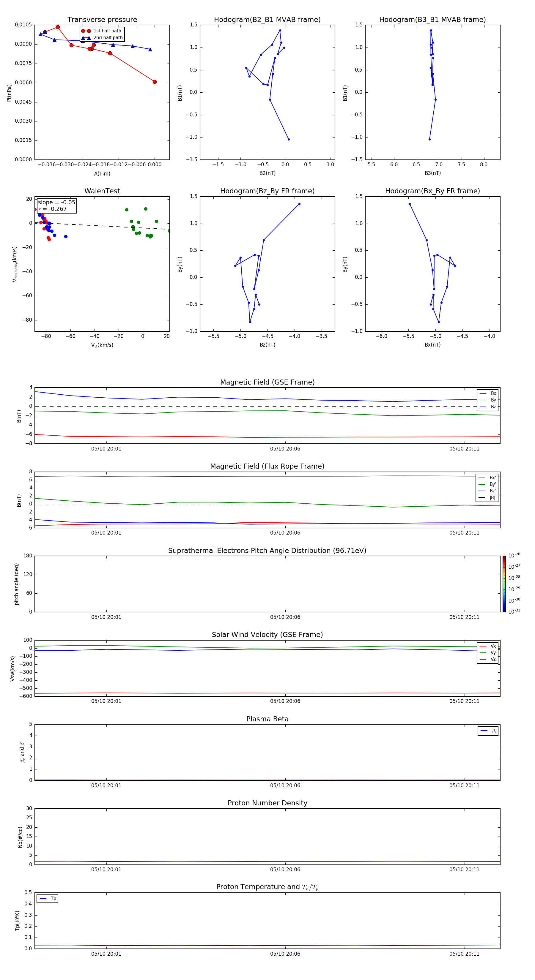Click the 'Bx(nT)' x-axis label

point(432,345)
